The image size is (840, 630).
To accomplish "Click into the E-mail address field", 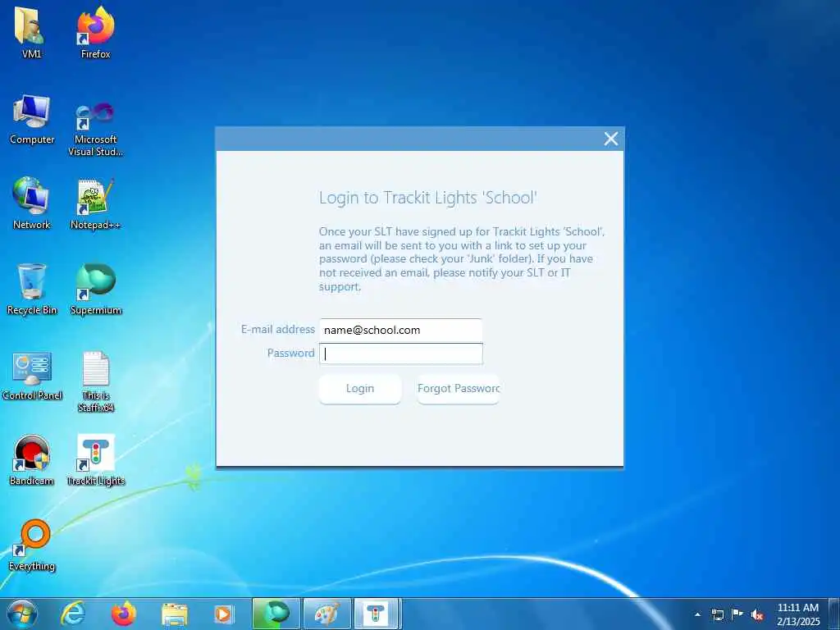I will [400, 330].
